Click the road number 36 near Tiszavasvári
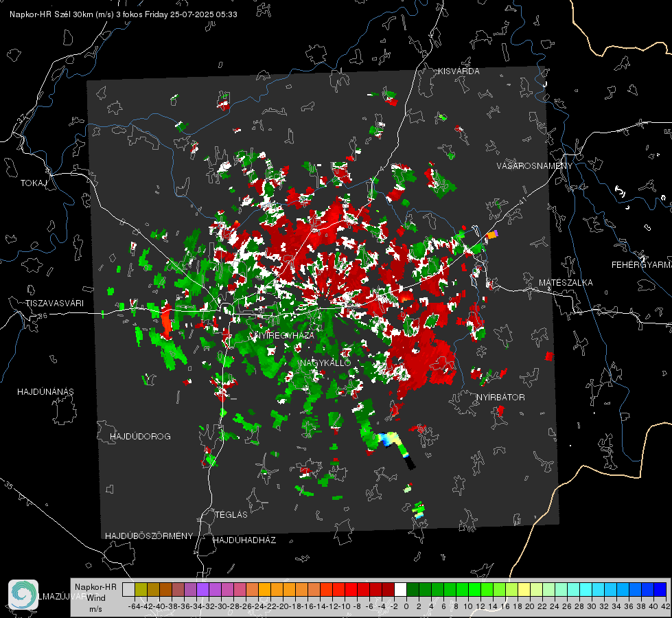Screen dimensions: 672x618 [x=43, y=316]
